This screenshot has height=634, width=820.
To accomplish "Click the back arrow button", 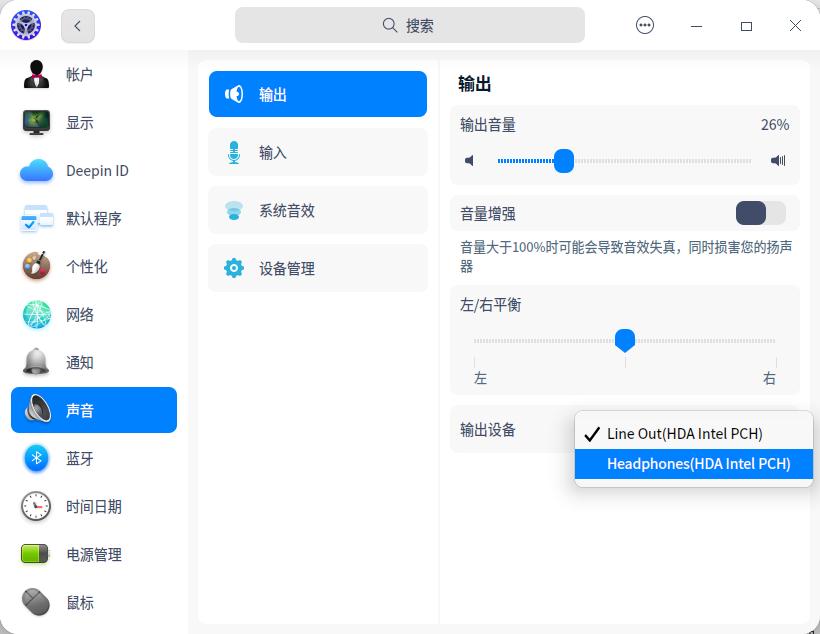I will pyautogui.click(x=77, y=25).
